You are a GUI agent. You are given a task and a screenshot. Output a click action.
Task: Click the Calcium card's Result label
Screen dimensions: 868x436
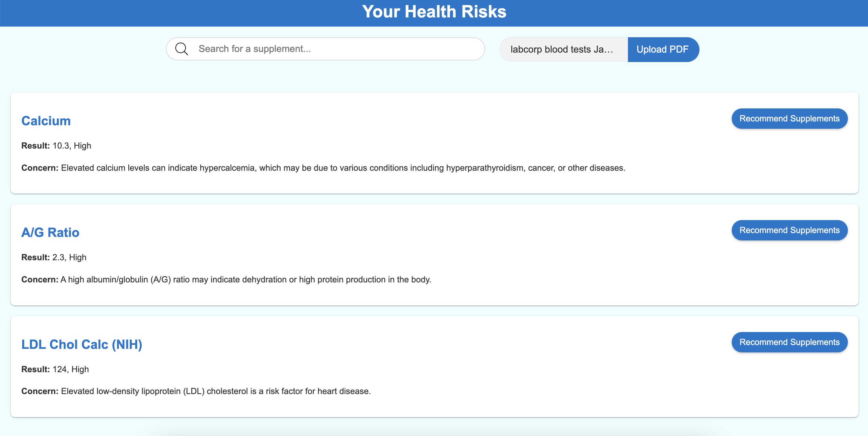point(35,146)
